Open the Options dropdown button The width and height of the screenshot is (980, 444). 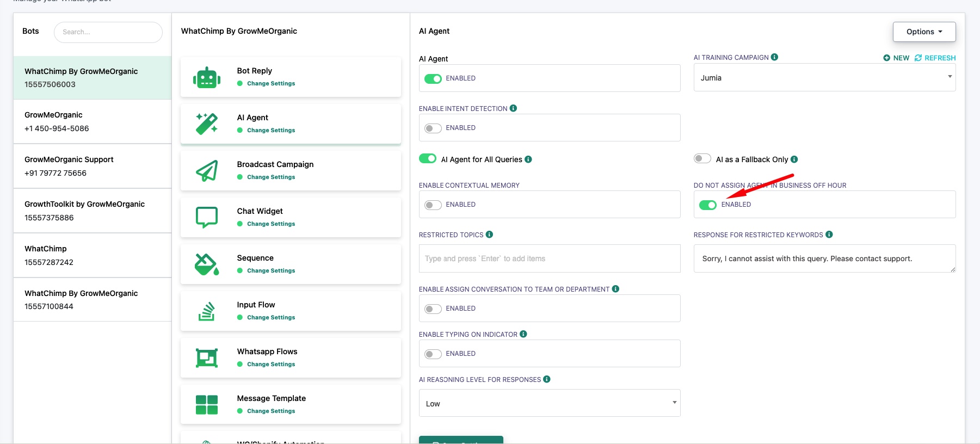pyautogui.click(x=924, y=32)
